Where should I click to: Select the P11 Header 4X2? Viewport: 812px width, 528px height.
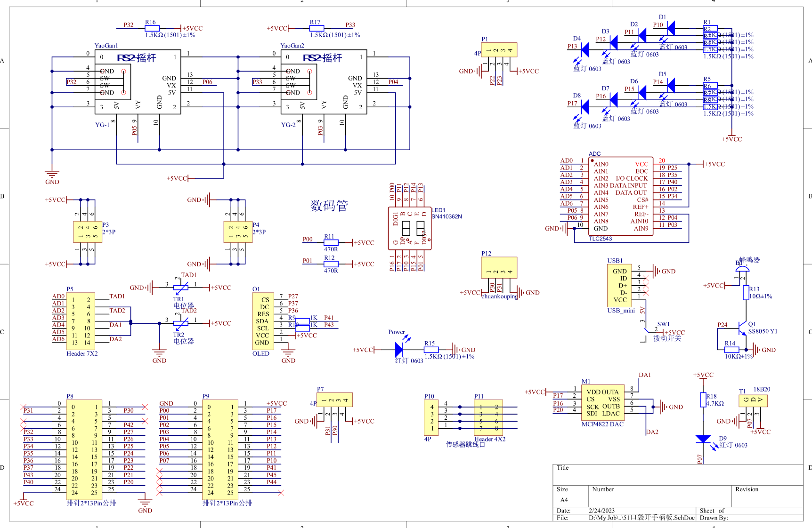click(488, 417)
